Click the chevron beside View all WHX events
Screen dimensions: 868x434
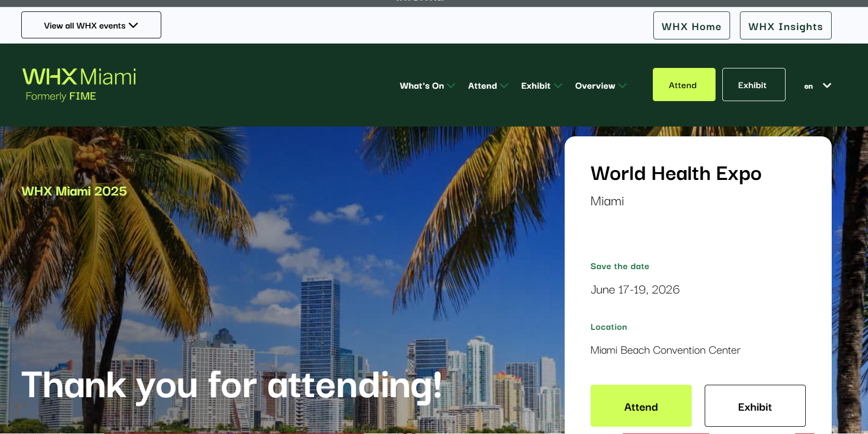point(134,25)
